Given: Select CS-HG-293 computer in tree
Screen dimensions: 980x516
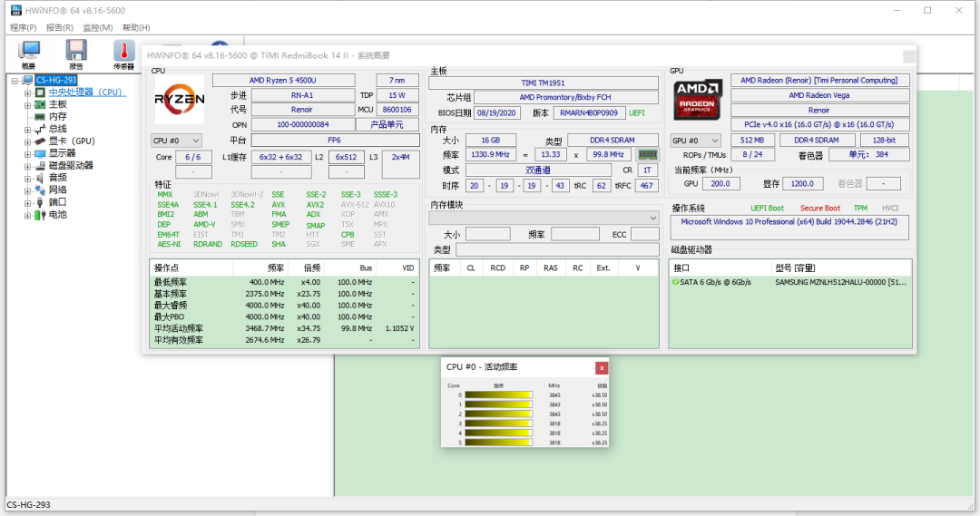Looking at the screenshot, I should tap(56, 80).
